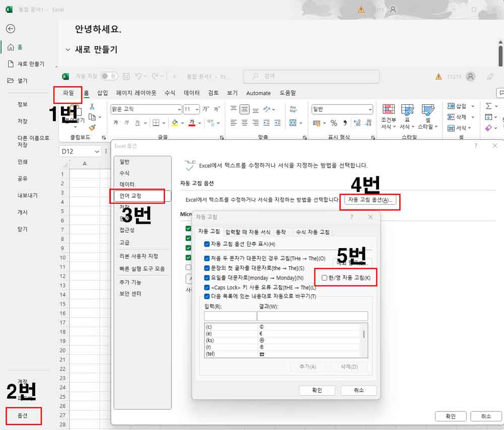Click 확인 in the Excel 옵션 dialog

pos(451,416)
